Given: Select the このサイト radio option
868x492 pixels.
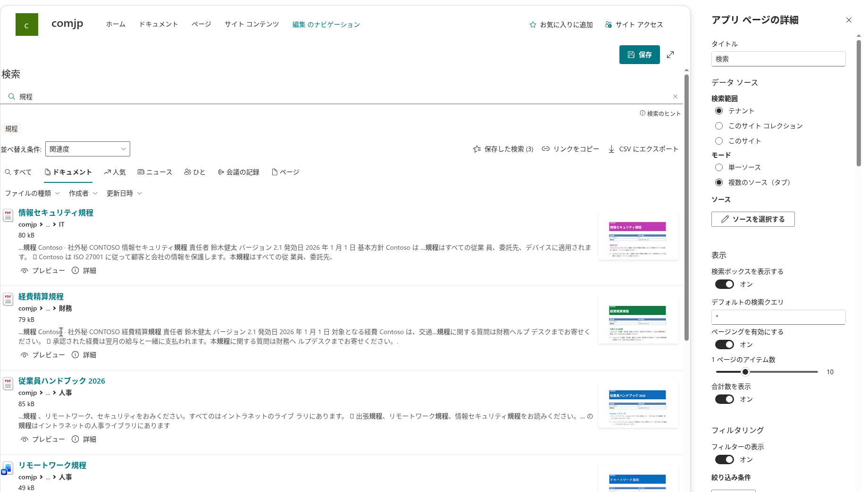Looking at the screenshot, I should 719,141.
